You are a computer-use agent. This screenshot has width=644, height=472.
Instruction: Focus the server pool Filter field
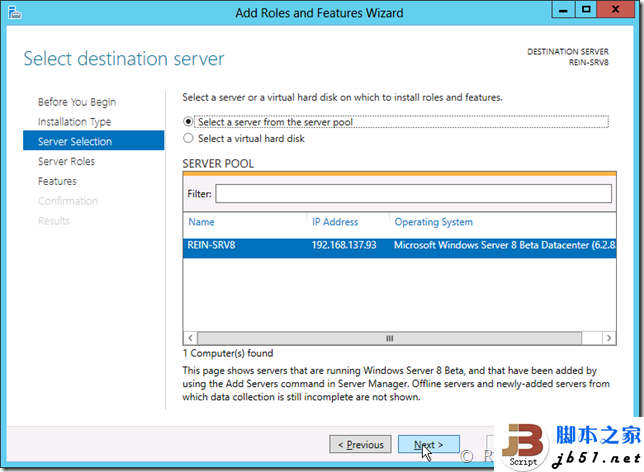click(x=412, y=193)
